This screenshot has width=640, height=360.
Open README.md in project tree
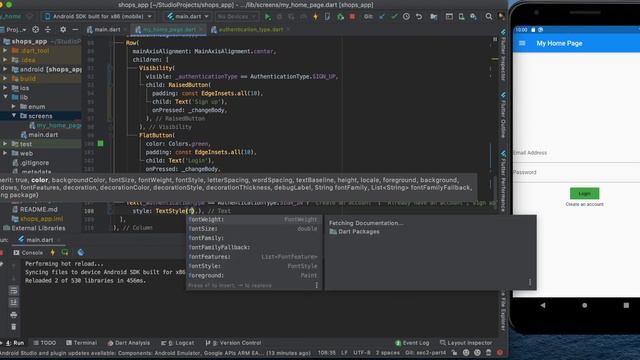pyautogui.click(x=38, y=209)
